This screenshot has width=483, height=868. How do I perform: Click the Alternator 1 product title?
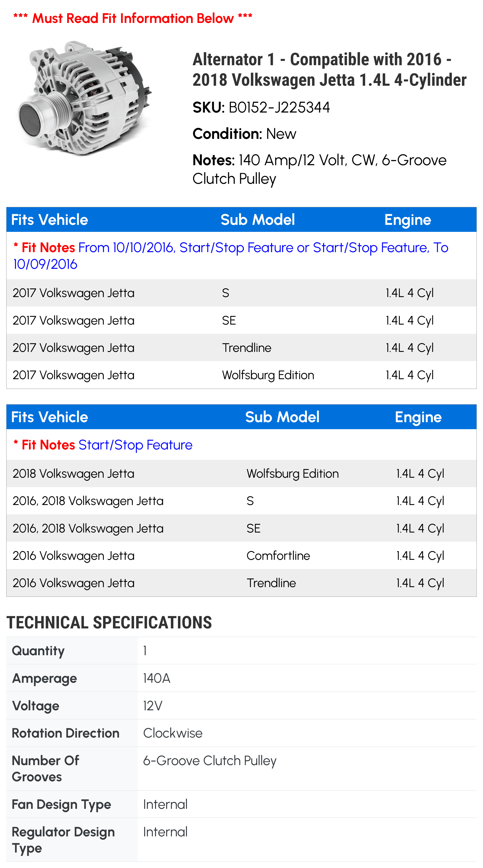pyautogui.click(x=329, y=69)
